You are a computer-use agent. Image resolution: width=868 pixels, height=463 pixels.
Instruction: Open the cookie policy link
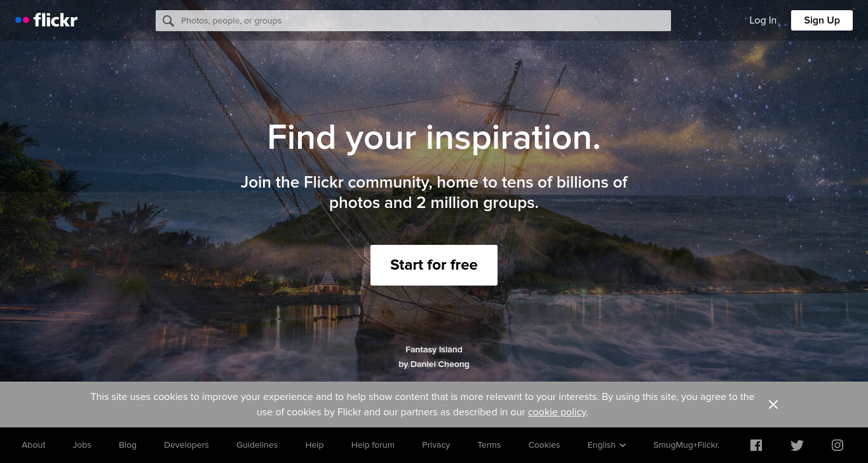click(x=557, y=412)
